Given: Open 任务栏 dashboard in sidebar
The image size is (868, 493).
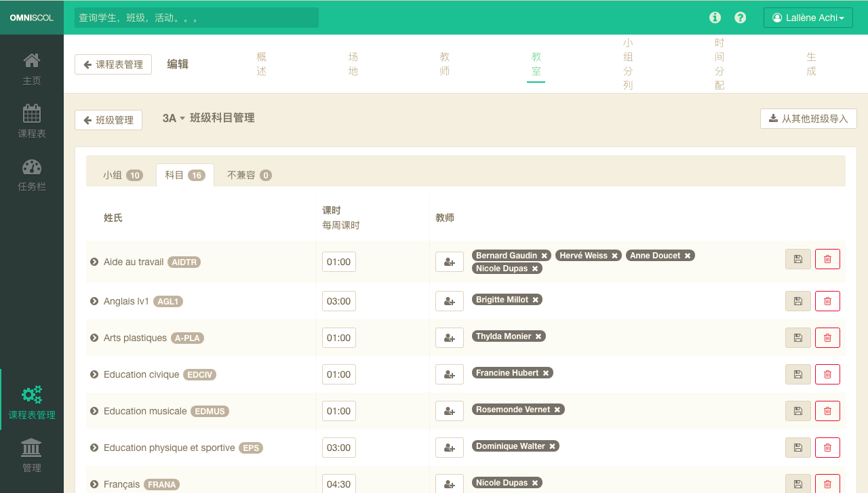Looking at the screenshot, I should pos(32,175).
